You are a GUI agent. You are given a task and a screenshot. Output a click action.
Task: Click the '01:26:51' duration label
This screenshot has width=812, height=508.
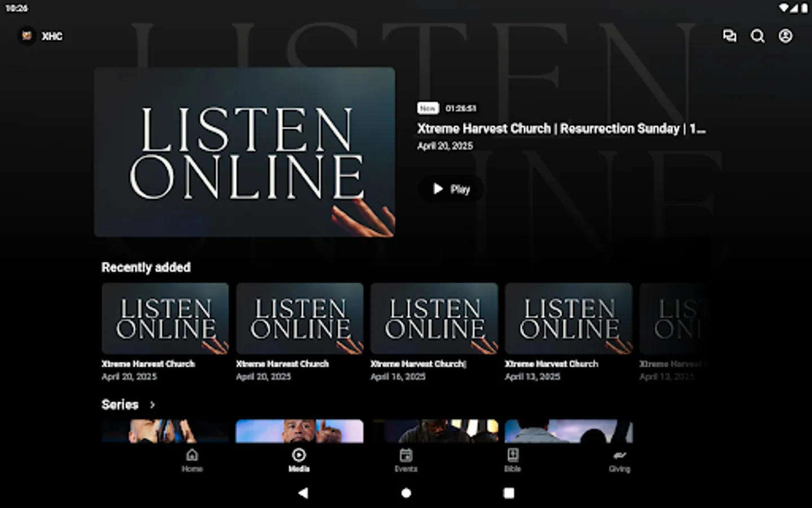point(461,108)
